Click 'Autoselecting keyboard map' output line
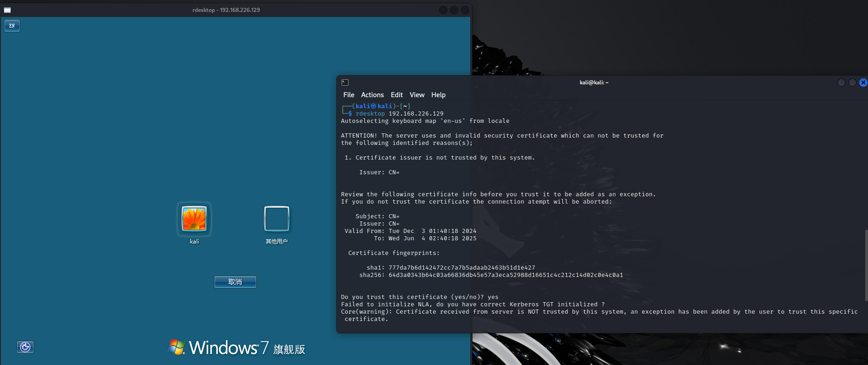The width and height of the screenshot is (868, 365). pos(425,121)
